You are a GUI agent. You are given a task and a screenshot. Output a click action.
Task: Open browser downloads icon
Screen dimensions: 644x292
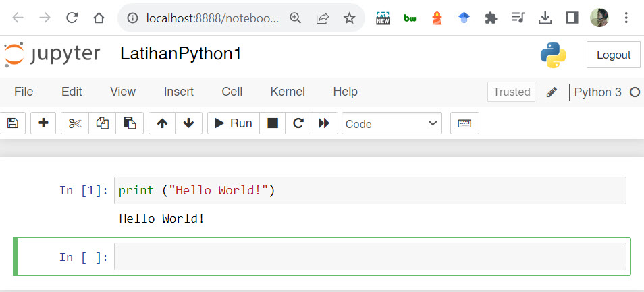coord(545,18)
